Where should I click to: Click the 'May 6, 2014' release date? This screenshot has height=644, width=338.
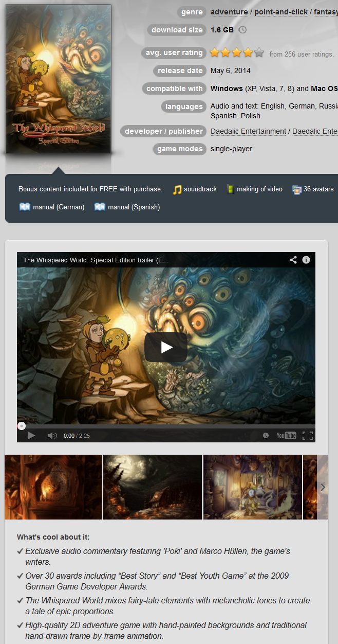coord(231,70)
